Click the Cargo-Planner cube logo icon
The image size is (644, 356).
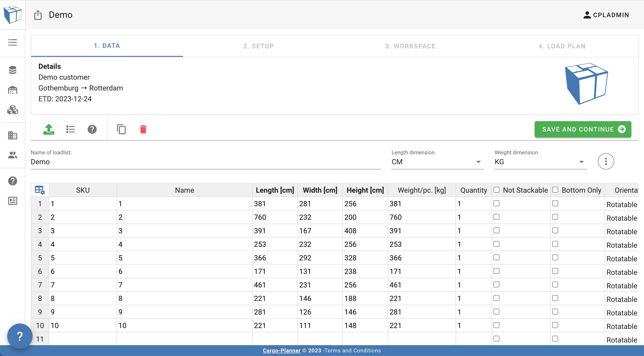(x=12, y=14)
